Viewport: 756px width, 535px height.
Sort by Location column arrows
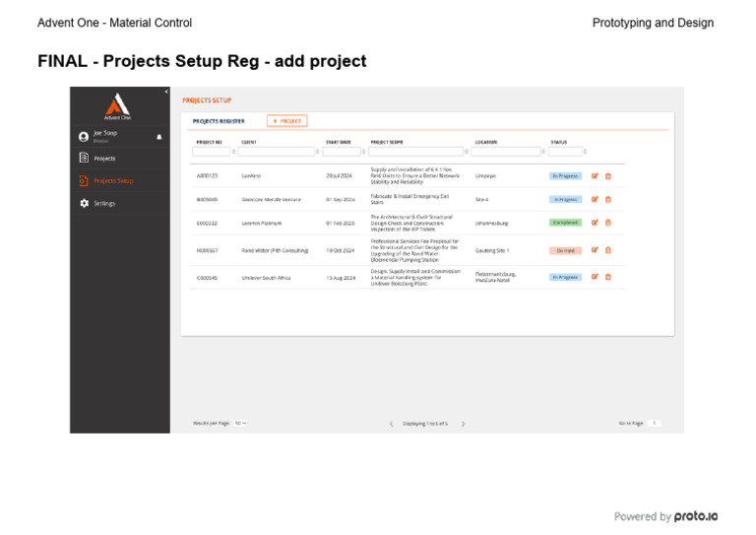point(543,152)
